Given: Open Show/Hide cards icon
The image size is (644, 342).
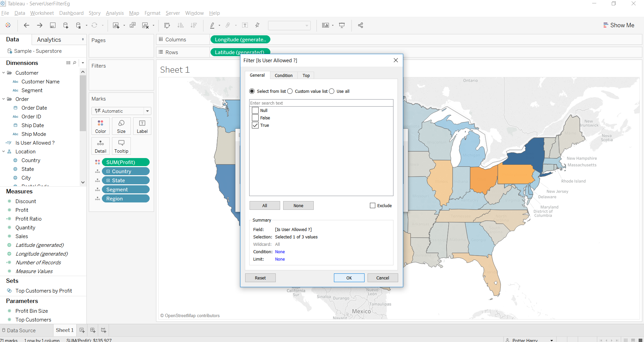Looking at the screenshot, I should pyautogui.click(x=325, y=25).
